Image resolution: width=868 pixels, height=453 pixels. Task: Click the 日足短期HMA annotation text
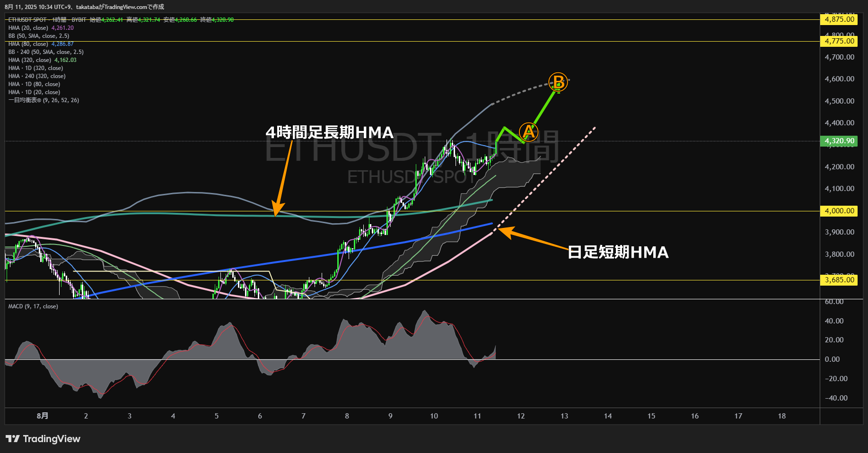[618, 252]
